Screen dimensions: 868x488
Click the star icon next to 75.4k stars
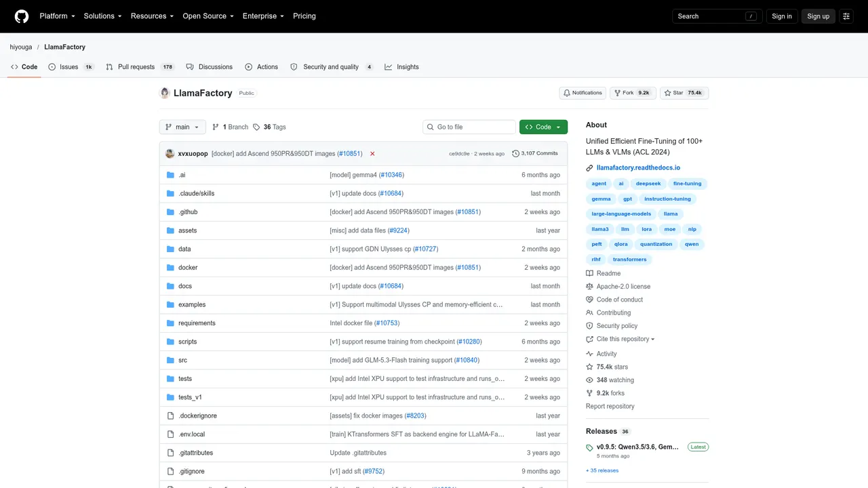click(x=590, y=367)
